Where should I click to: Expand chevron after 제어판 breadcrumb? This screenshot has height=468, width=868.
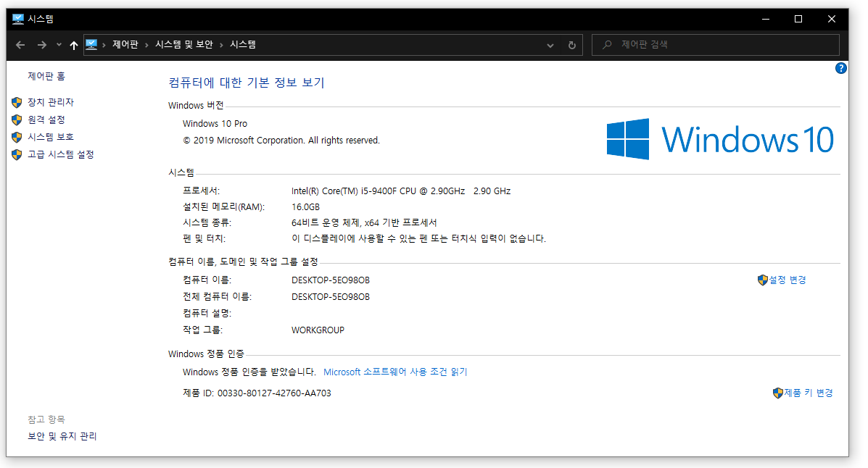146,45
